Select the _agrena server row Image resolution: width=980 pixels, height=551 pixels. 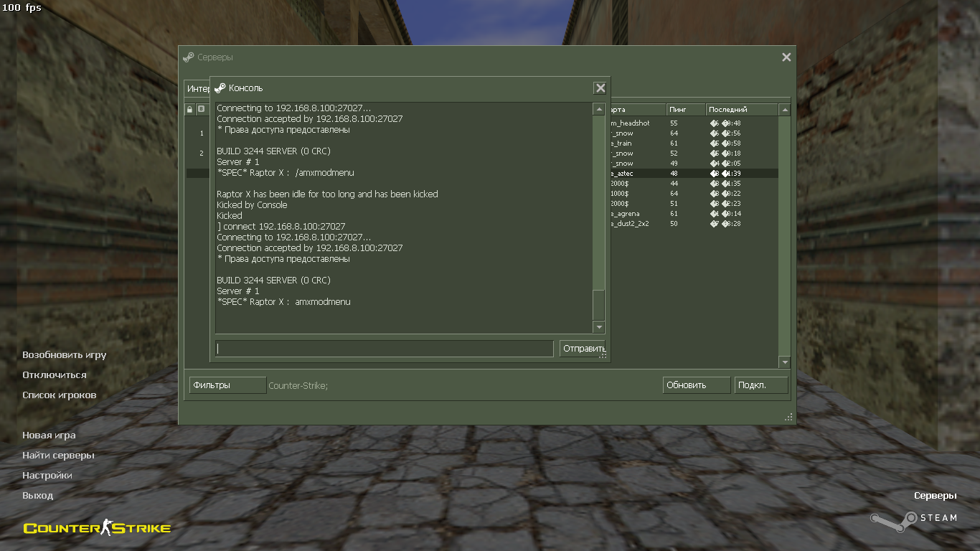tap(694, 214)
